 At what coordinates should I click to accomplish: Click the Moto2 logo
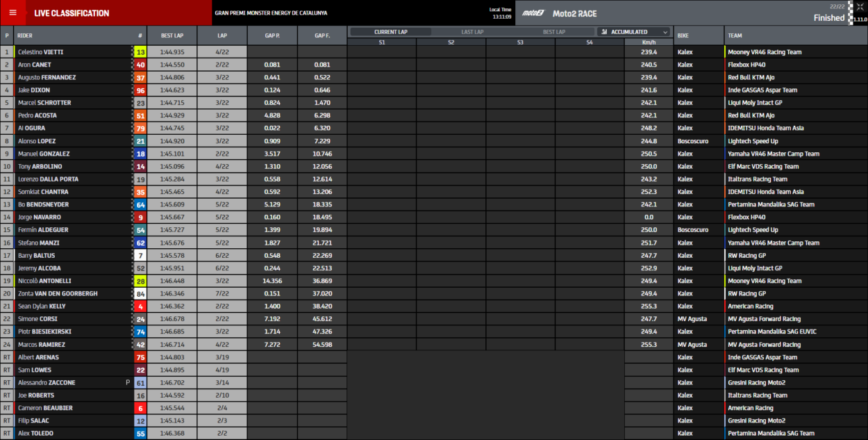coord(533,13)
